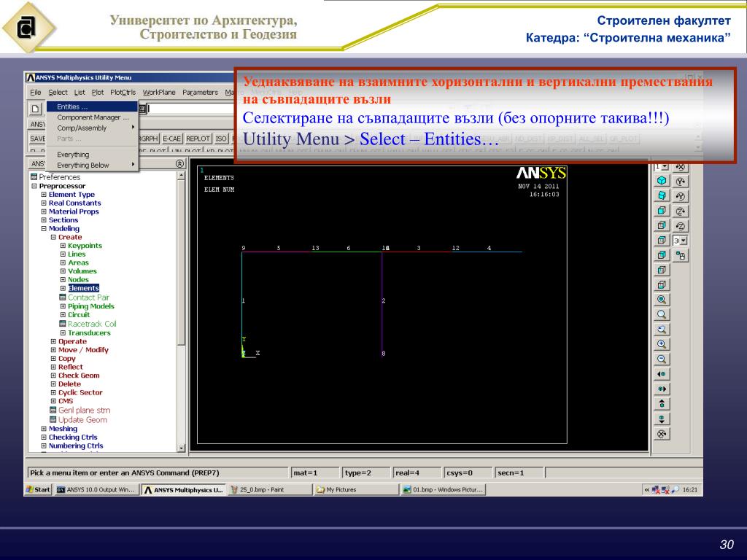Choose Entities from the Select menu
Screen dimensions: 747x560
pyautogui.click(x=72, y=106)
